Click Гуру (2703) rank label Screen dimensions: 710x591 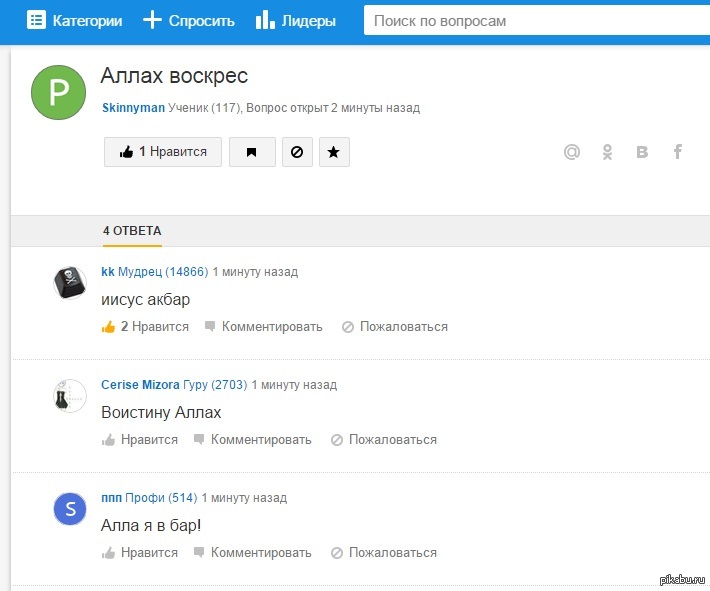tap(216, 385)
